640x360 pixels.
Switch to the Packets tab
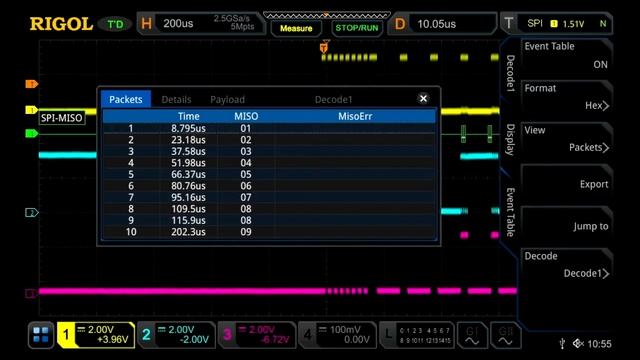pos(126,99)
